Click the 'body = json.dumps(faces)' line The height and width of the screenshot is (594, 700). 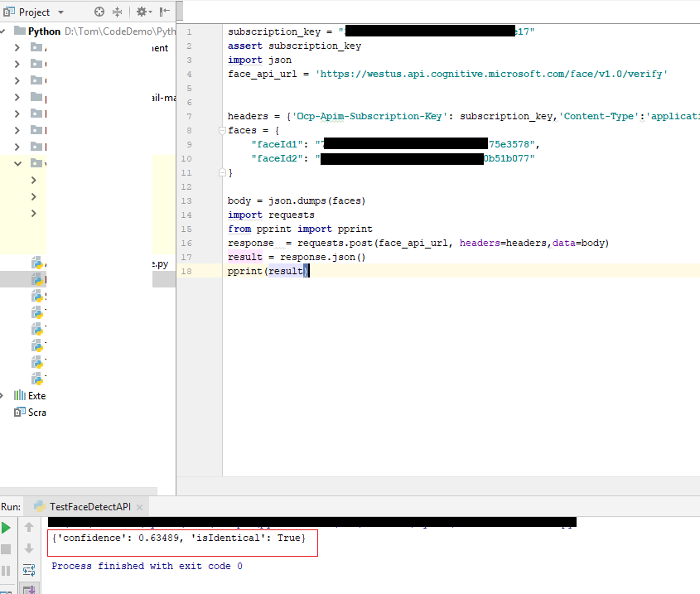pyautogui.click(x=297, y=201)
